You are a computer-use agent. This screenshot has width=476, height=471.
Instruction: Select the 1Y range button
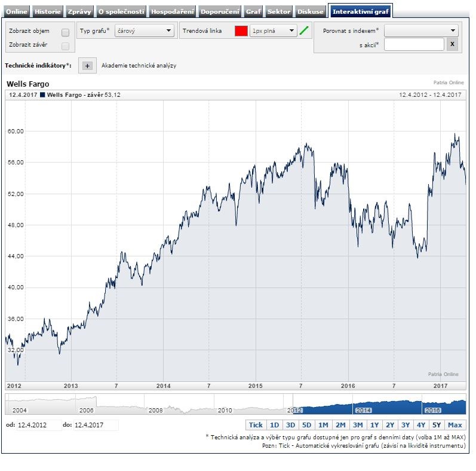[374, 425]
